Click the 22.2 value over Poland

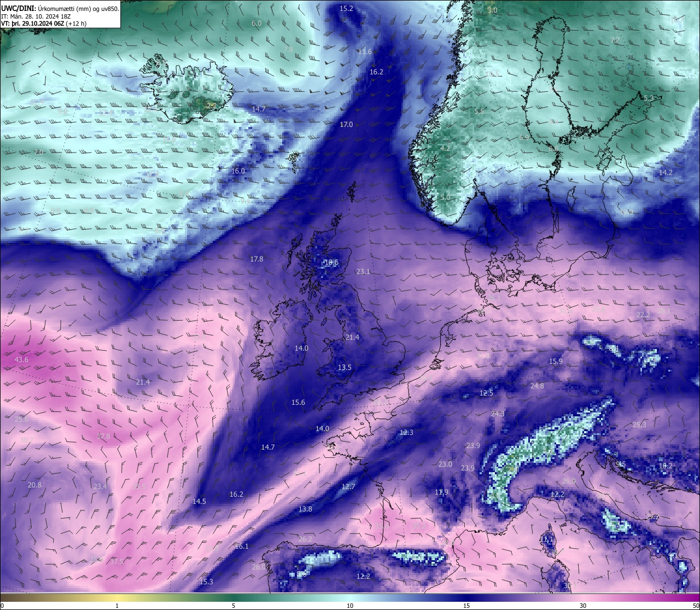click(x=643, y=315)
